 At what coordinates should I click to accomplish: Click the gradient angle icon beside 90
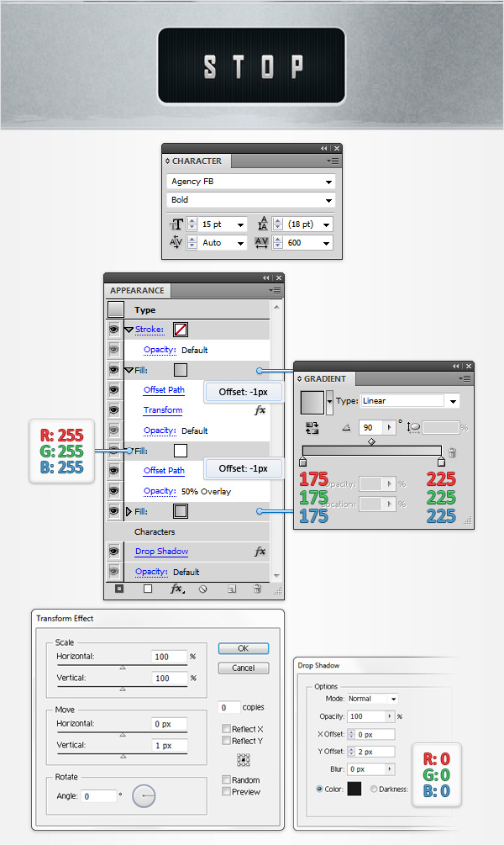(346, 428)
